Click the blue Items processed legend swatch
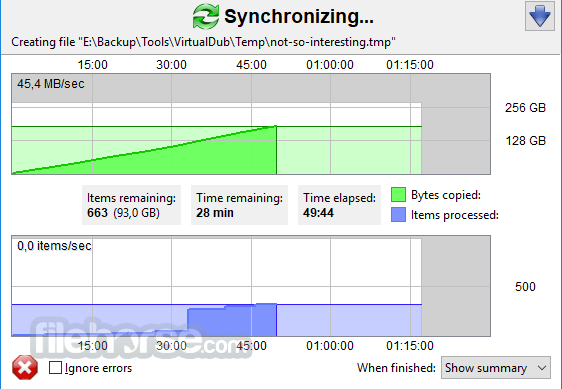The width and height of the screenshot is (562, 389). click(x=398, y=214)
